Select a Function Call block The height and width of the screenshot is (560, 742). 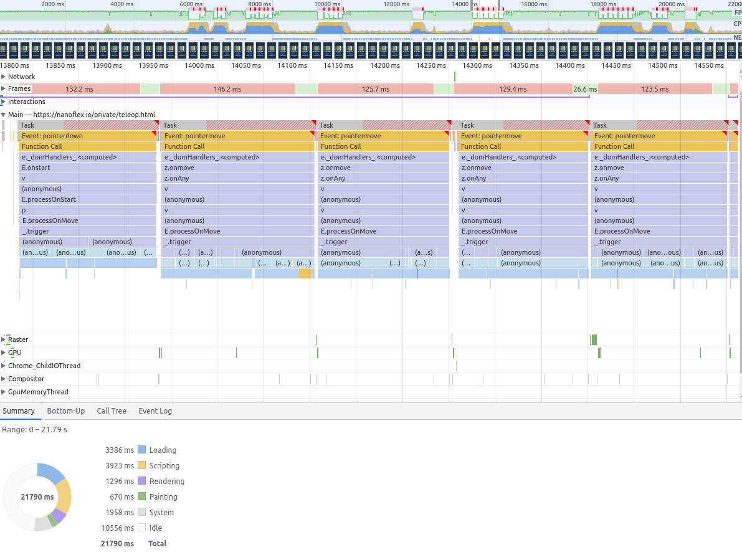pos(87,146)
